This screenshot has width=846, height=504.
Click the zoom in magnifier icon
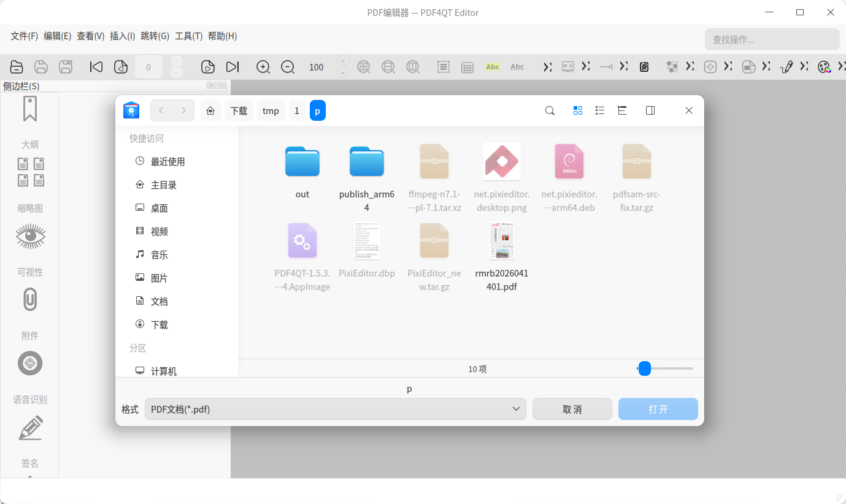coord(263,67)
